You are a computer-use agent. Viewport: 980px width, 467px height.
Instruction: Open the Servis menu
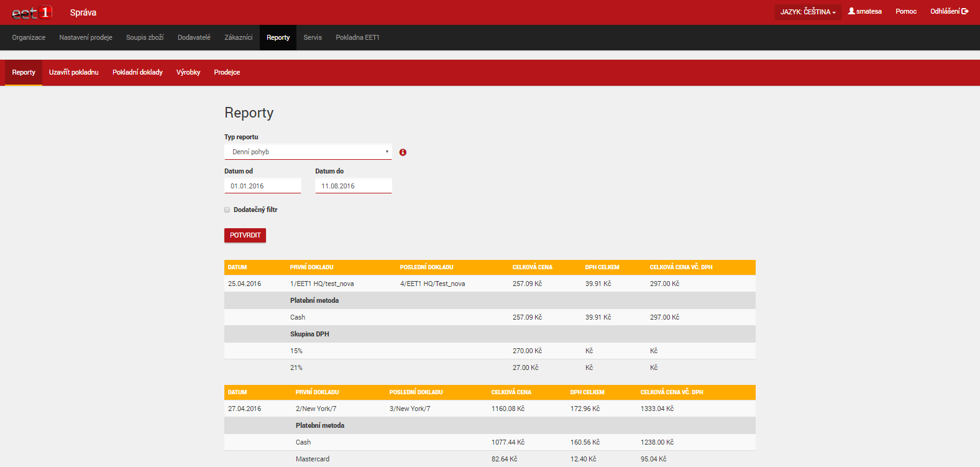point(313,37)
